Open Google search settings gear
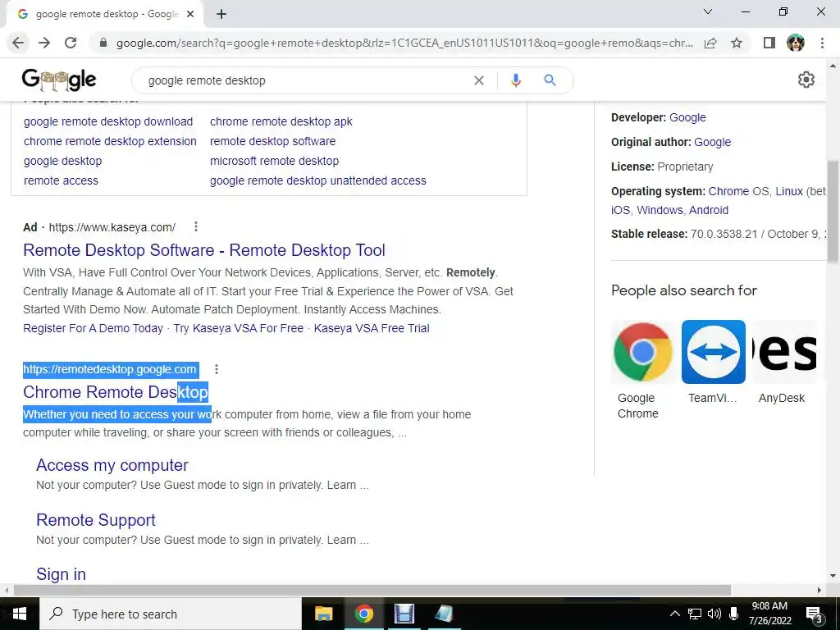This screenshot has width=840, height=630. point(806,80)
